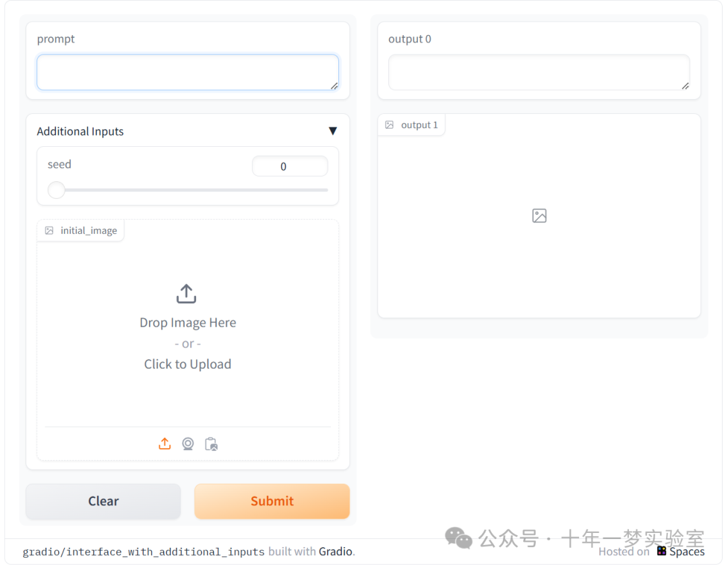
Task: Click the seed slider handle
Action: [x=57, y=190]
